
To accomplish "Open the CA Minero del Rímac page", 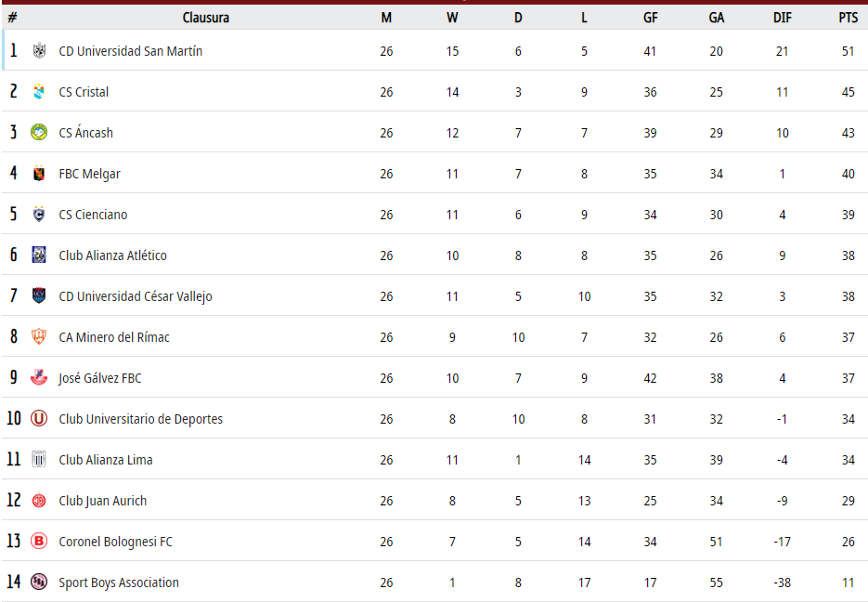I will coord(113,337).
